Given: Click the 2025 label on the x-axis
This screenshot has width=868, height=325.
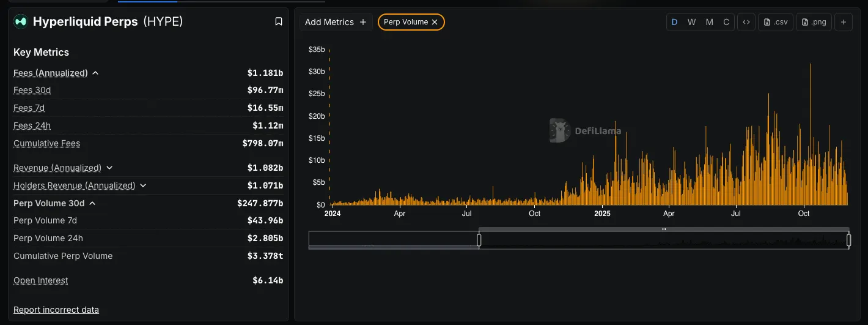Looking at the screenshot, I should pos(603,214).
